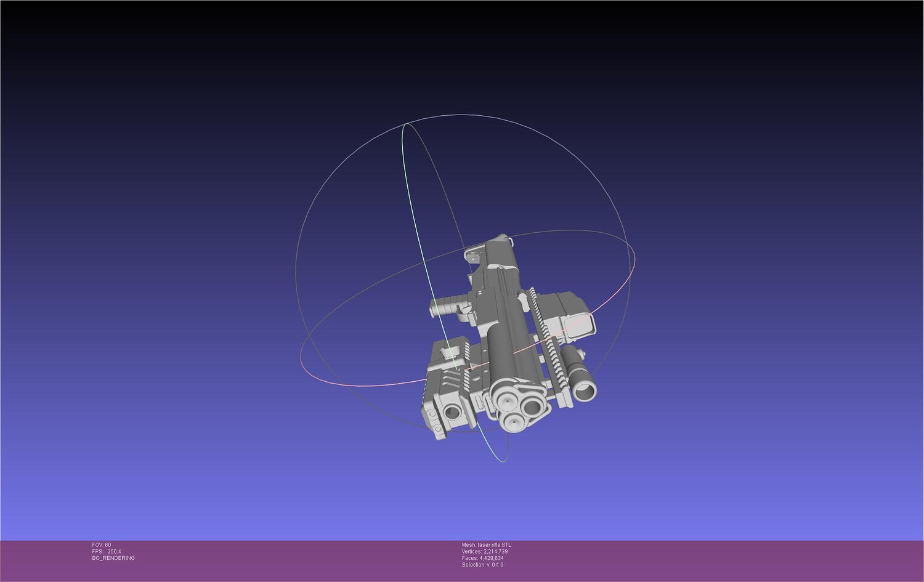Viewport: 924px width, 582px height.
Task: Click the 'FPS: 256.4' readout
Action: coord(107,552)
